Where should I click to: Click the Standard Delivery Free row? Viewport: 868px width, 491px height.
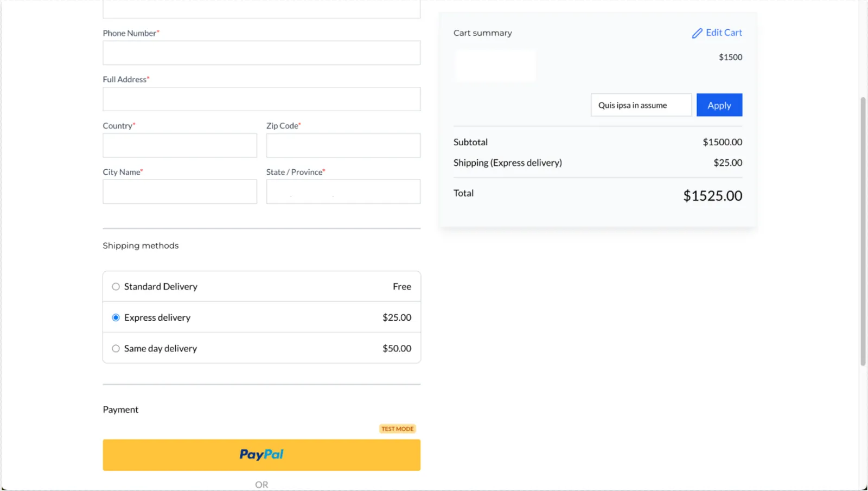(261, 286)
